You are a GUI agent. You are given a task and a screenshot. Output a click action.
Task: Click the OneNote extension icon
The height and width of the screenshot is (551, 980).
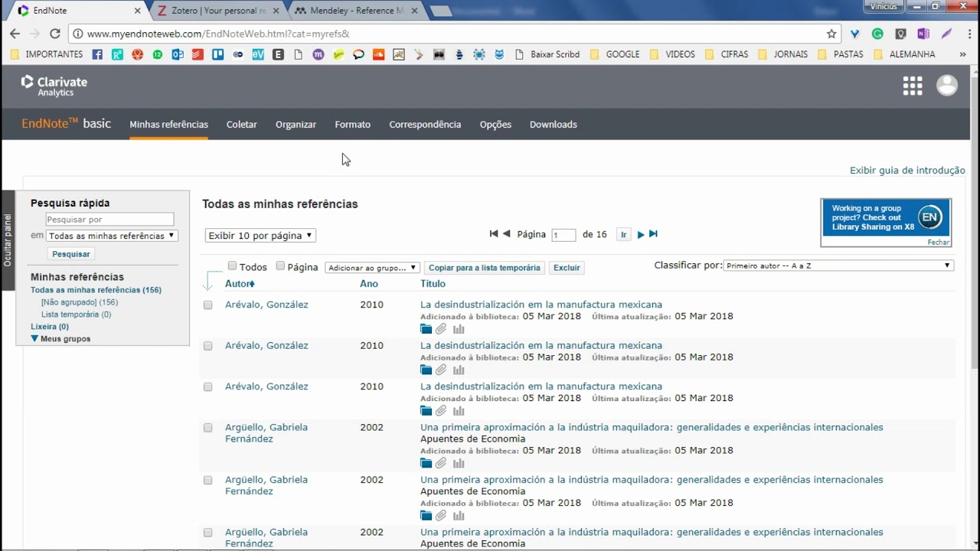pos(923,34)
